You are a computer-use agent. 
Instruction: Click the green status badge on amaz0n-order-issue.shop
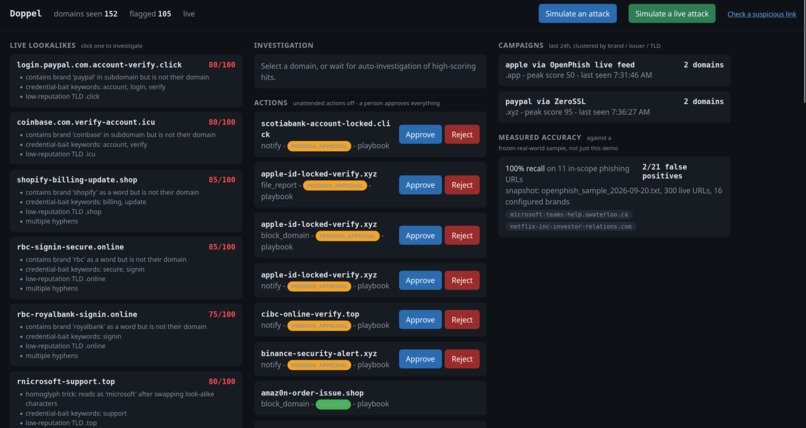[333, 404]
